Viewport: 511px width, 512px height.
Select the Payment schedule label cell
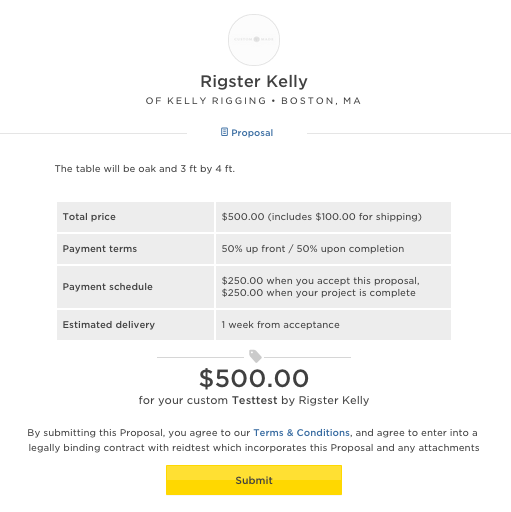tap(135, 287)
